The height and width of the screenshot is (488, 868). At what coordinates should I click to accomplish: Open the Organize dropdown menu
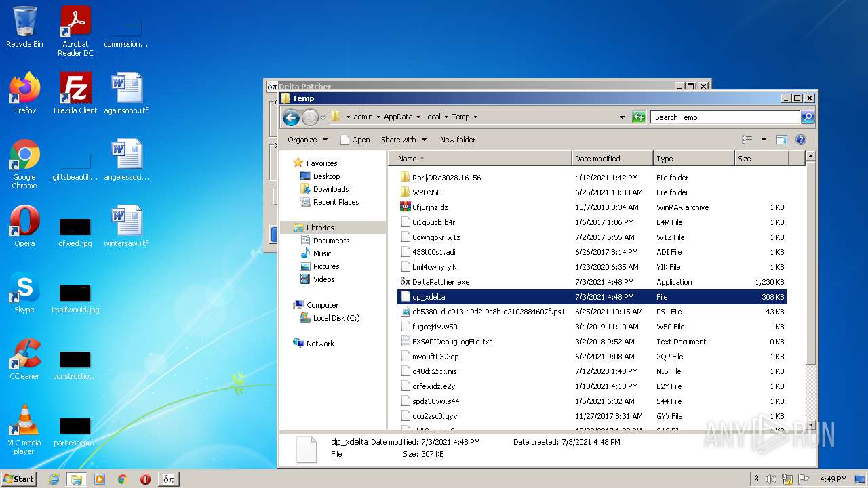click(307, 140)
